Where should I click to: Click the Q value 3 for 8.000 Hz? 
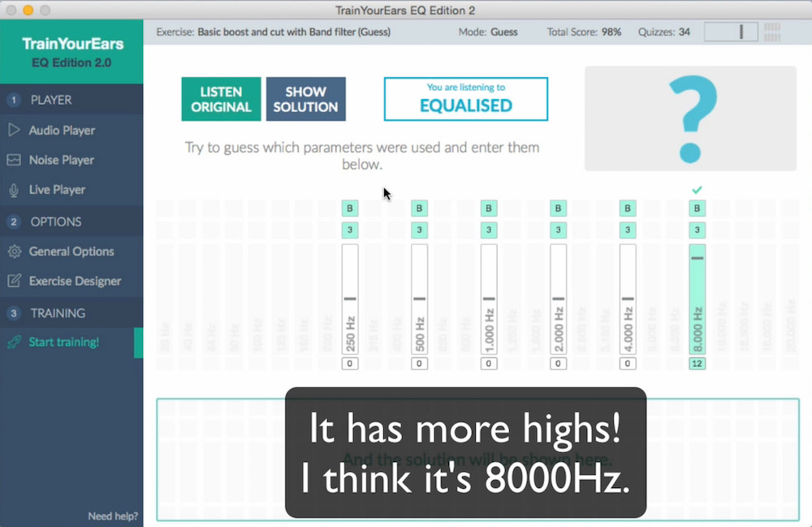697,230
